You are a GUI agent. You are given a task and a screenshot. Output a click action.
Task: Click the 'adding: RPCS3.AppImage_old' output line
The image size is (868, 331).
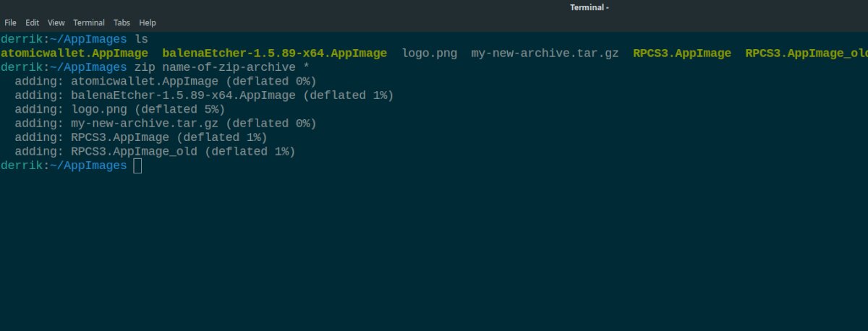click(x=155, y=152)
